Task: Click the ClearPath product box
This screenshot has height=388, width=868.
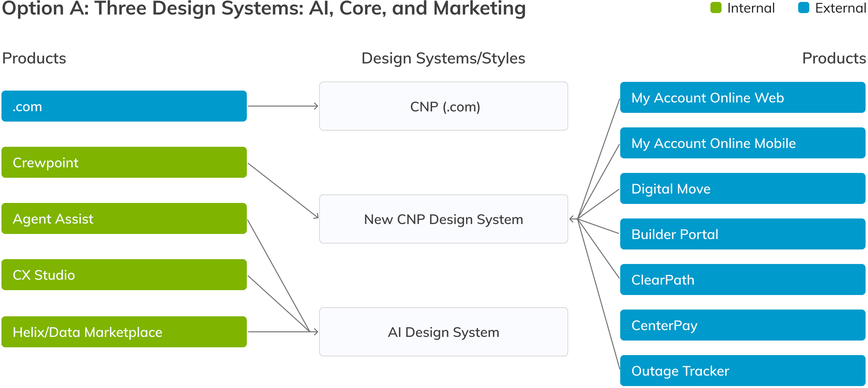Action: pyautogui.click(x=743, y=280)
